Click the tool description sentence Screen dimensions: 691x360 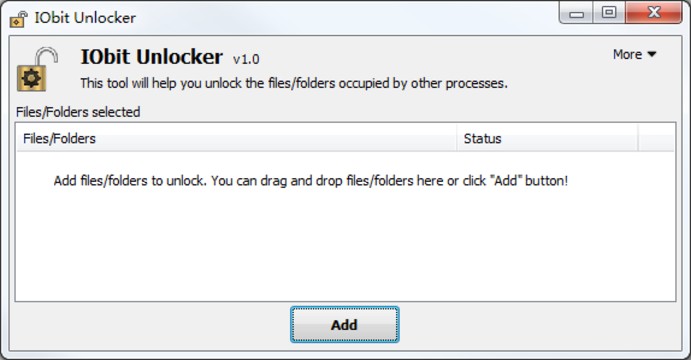(x=294, y=83)
